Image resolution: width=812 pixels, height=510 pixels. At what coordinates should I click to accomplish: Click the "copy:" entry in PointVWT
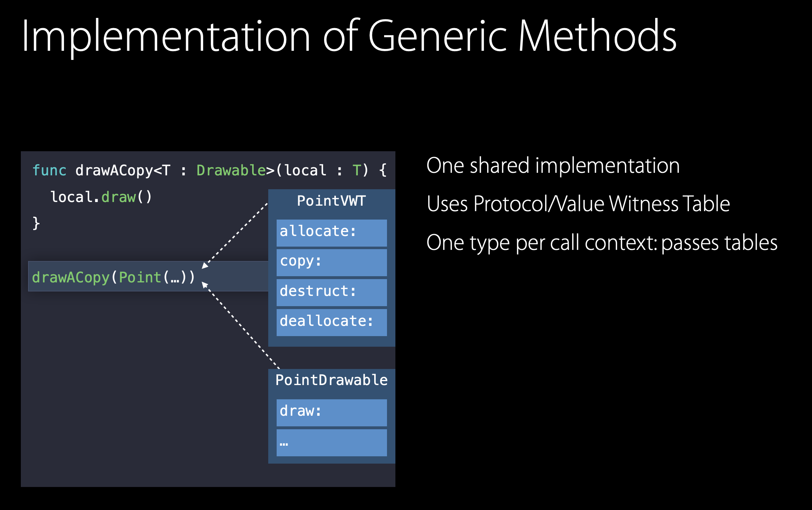coord(331,262)
